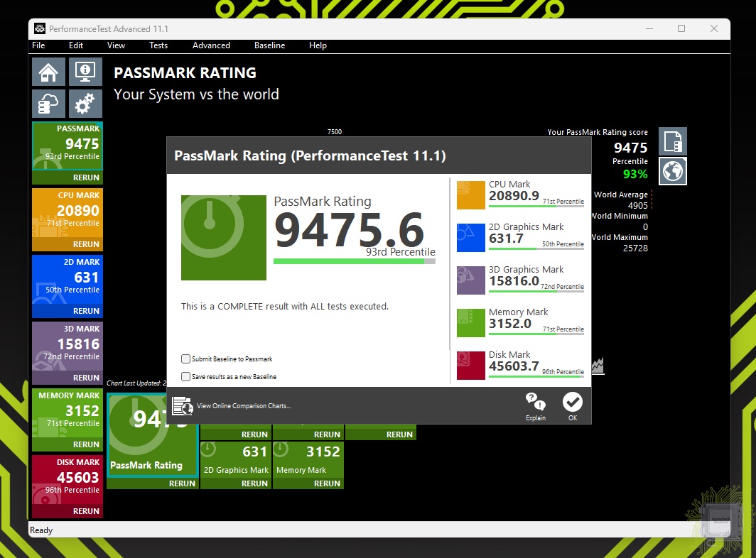756x558 pixels.
Task: Click the Disk Mark percentile bar in dialog
Action: tap(536, 376)
